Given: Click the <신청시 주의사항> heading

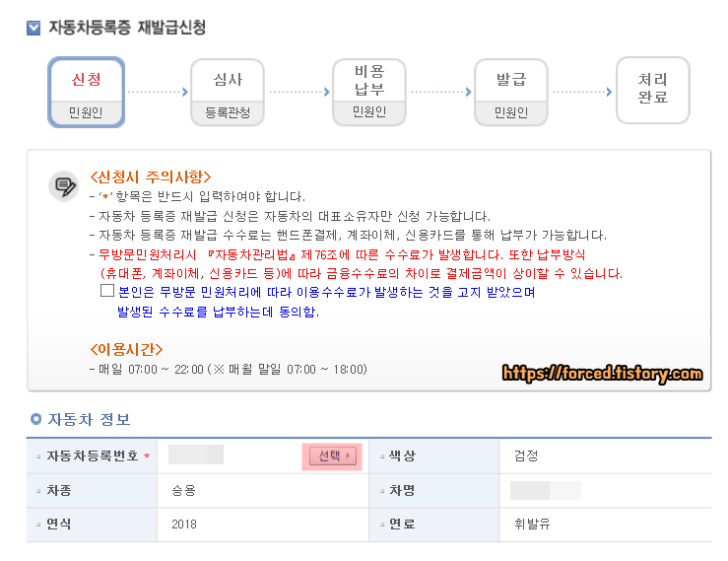Looking at the screenshot, I should point(151,176).
